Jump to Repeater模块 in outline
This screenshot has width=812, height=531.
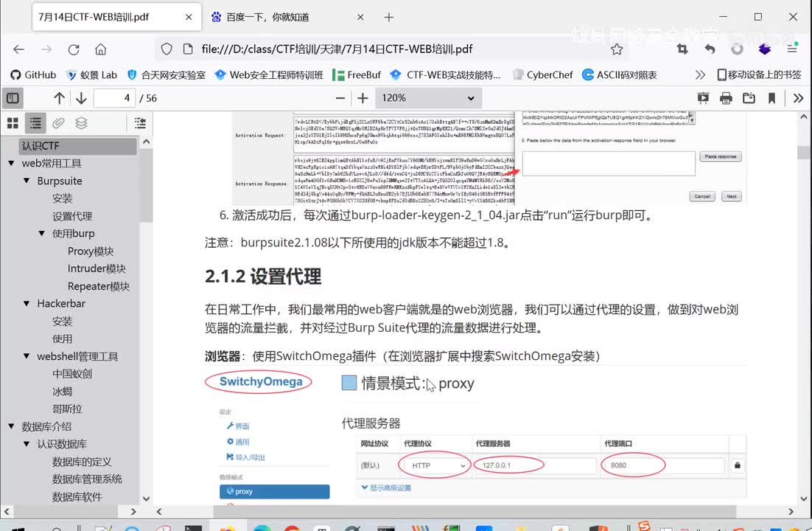99,286
